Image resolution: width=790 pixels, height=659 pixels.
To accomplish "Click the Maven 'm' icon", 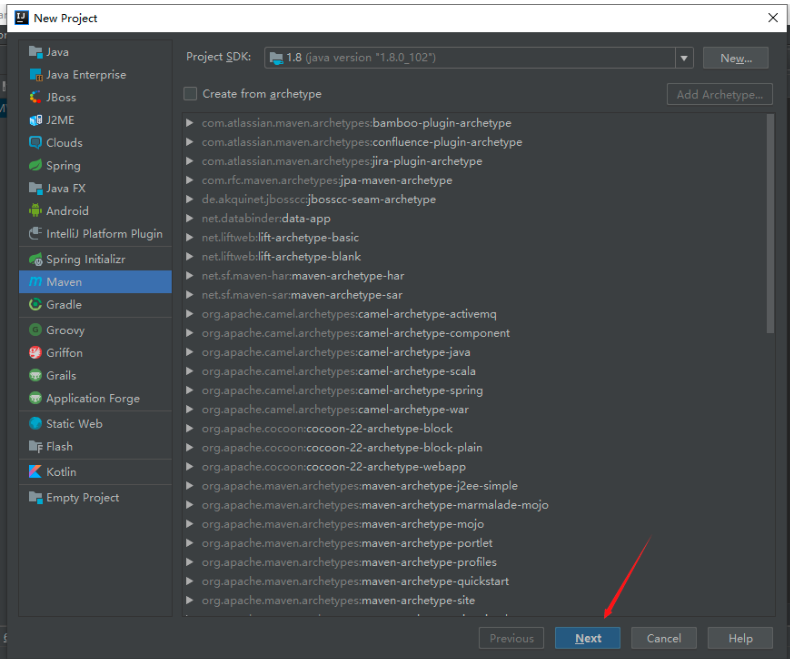I will pos(35,282).
